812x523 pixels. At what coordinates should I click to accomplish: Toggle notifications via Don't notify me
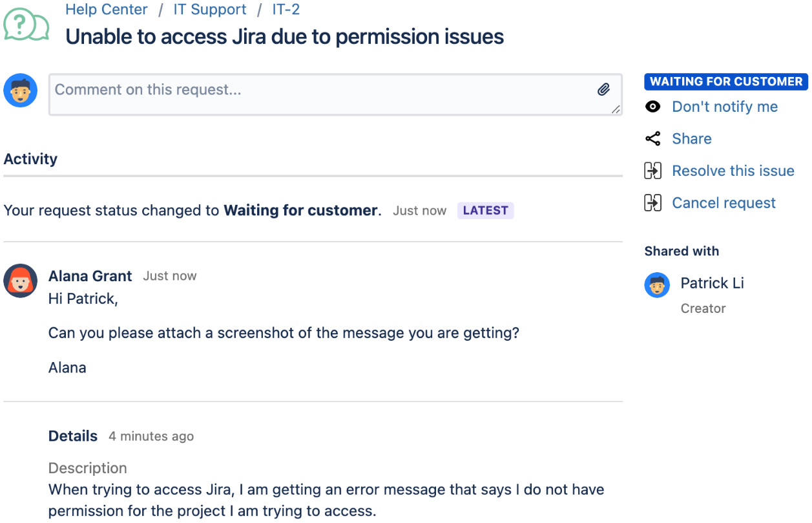tap(724, 106)
